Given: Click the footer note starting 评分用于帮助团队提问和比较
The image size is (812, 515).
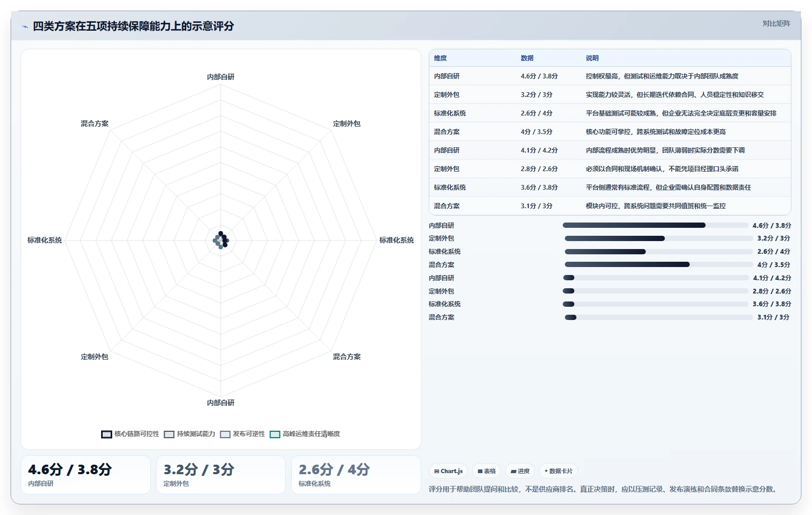Looking at the screenshot, I should click(x=604, y=489).
